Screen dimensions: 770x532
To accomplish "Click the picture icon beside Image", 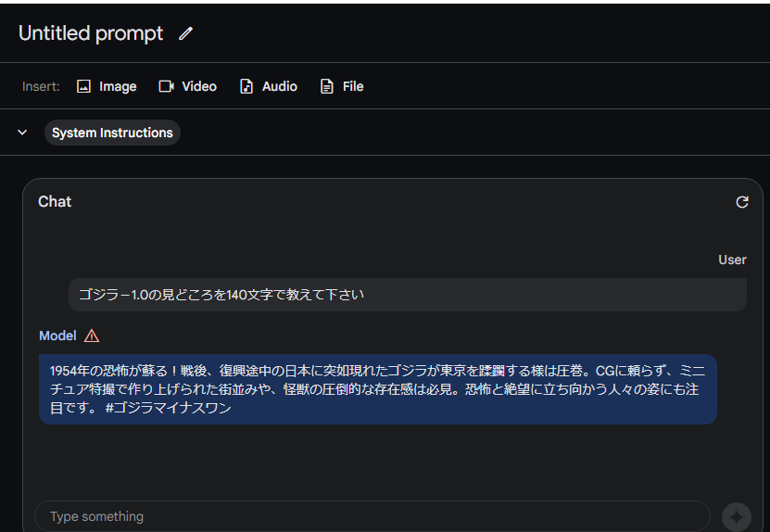I will click(x=83, y=86).
